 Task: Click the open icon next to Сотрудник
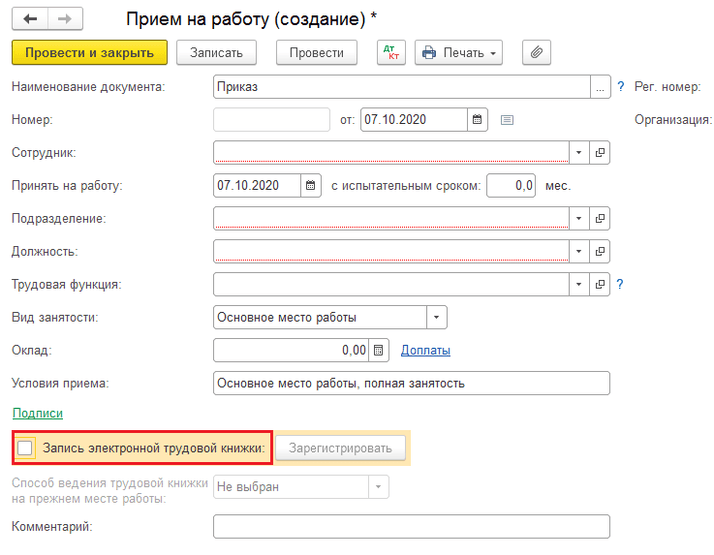pos(601,153)
